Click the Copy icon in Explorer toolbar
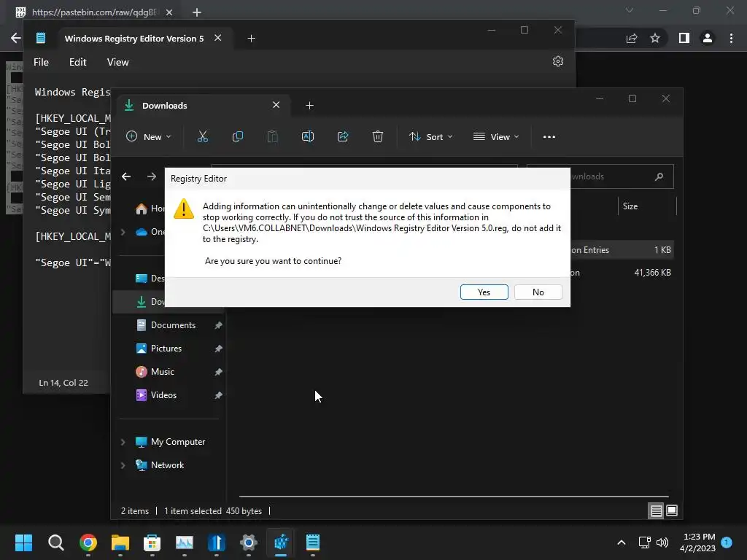 [x=237, y=136]
